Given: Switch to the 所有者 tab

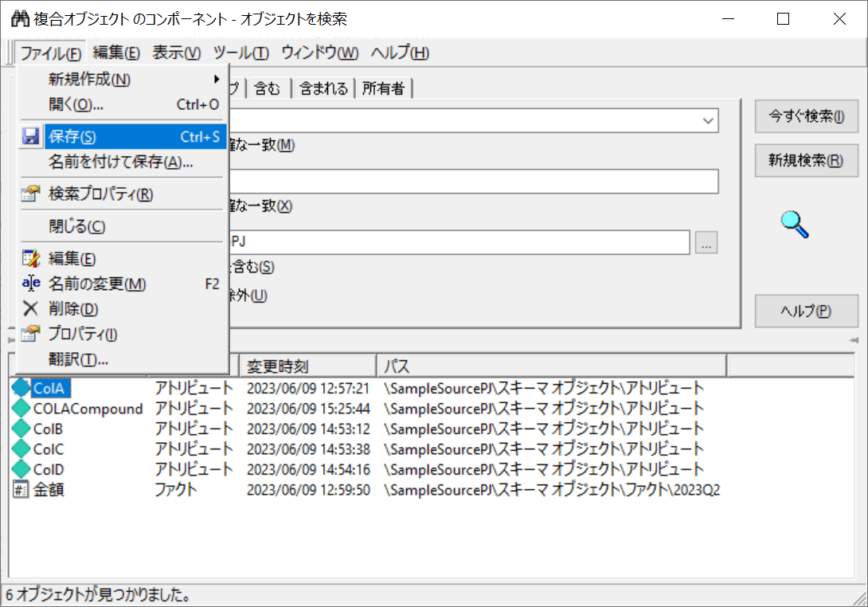Looking at the screenshot, I should tap(384, 88).
